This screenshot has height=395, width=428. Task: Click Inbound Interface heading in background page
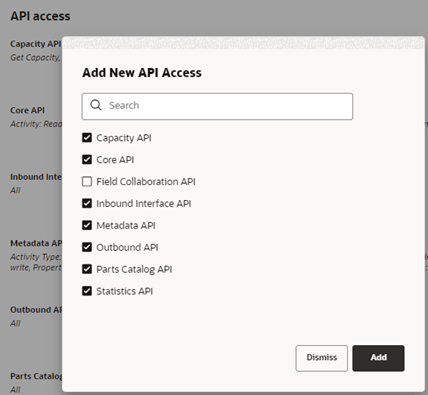(36, 177)
